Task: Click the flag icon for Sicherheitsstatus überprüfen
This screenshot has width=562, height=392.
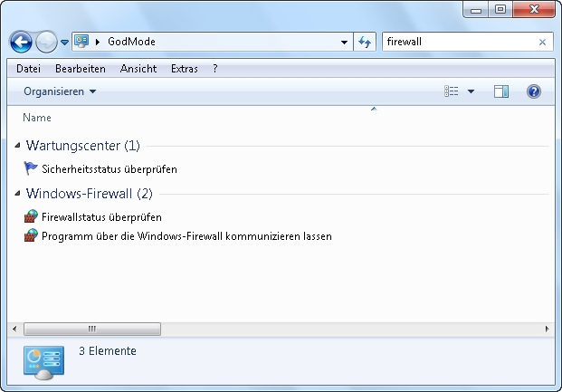Action: tap(32, 168)
